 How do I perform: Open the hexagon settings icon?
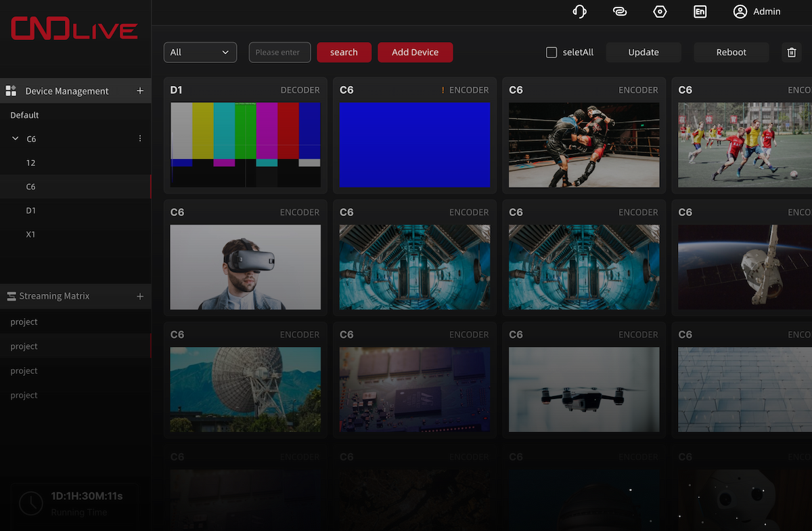(x=660, y=12)
